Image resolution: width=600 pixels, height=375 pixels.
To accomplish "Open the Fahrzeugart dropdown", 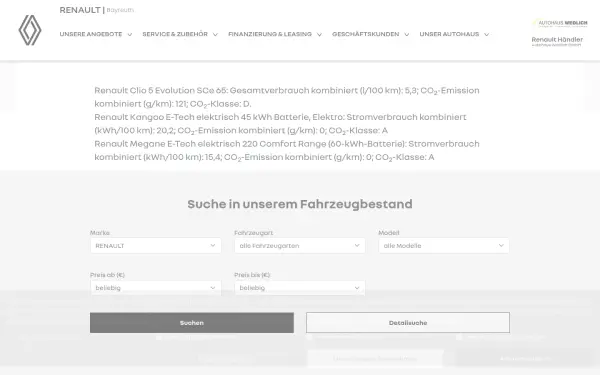I will coord(300,246).
